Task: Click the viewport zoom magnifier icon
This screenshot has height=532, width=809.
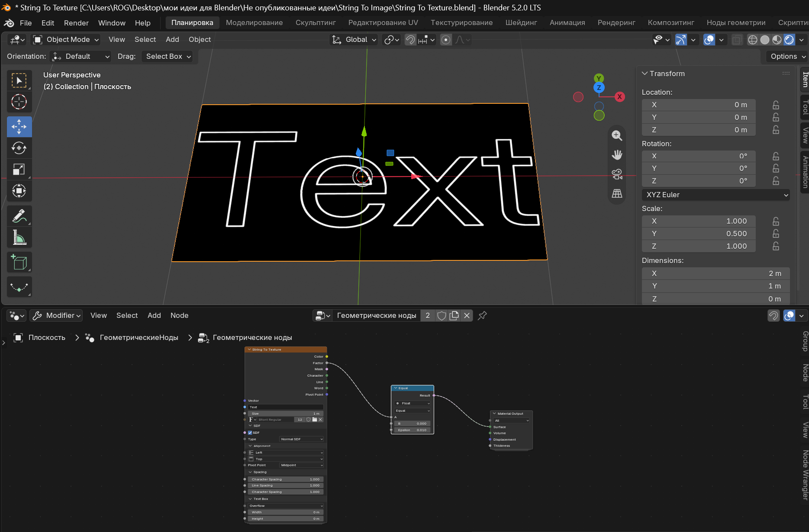Action: point(617,135)
